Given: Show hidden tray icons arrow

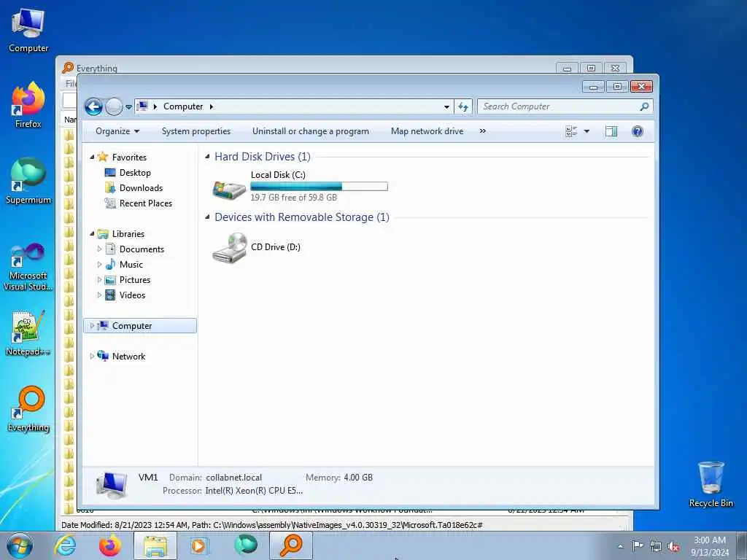Looking at the screenshot, I should 620,547.
